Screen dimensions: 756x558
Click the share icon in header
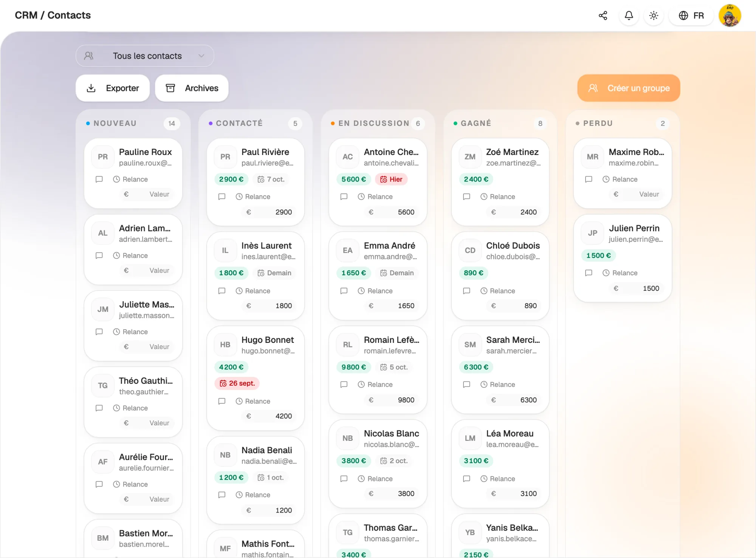603,15
